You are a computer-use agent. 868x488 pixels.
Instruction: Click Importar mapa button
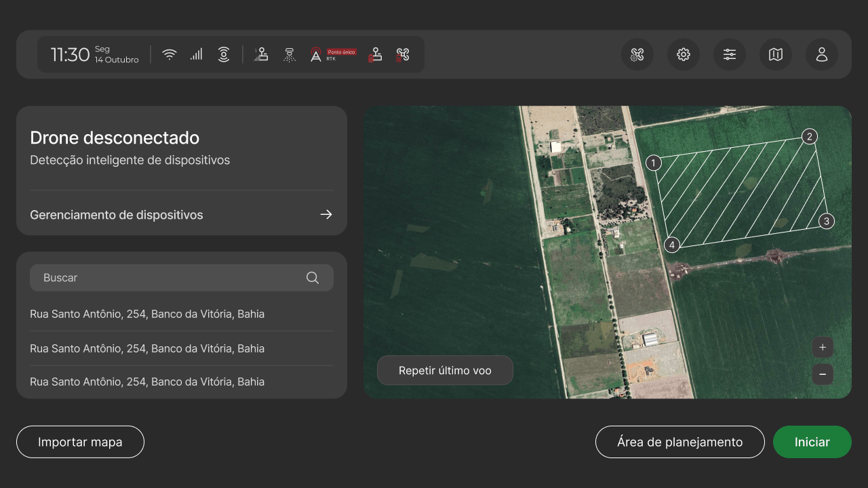[x=80, y=442]
